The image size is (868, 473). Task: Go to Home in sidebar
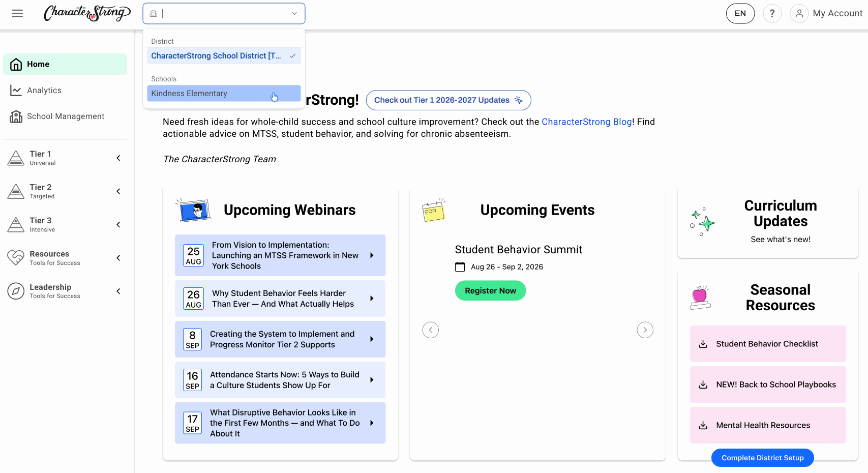click(65, 65)
